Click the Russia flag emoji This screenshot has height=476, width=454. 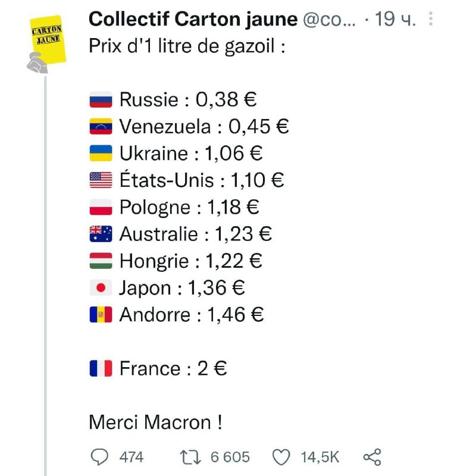click(x=101, y=99)
